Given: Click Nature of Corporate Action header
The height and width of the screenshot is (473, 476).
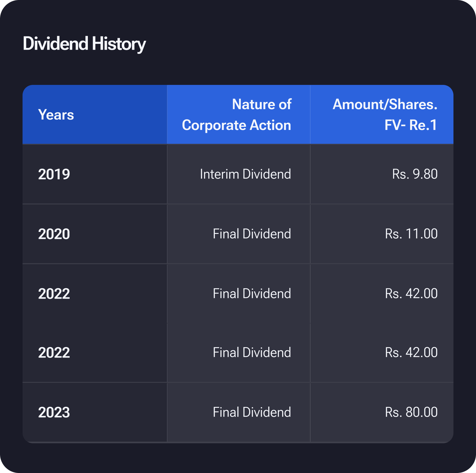Looking at the screenshot, I should [x=236, y=115].
